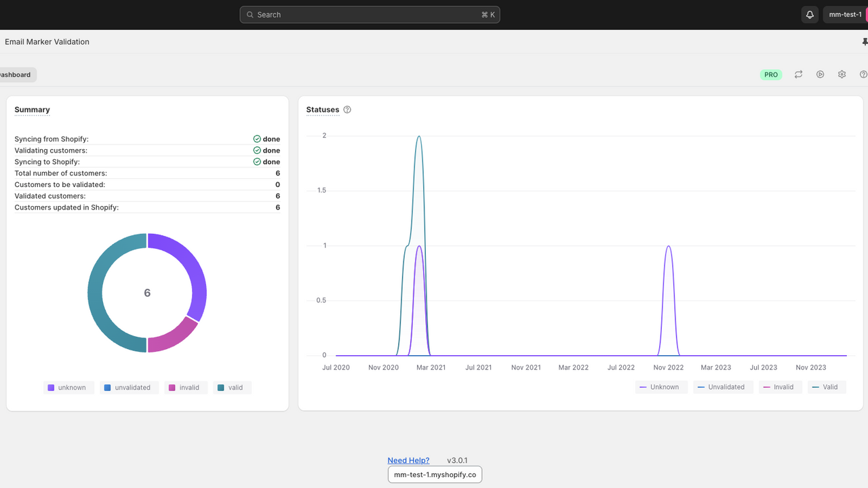
Task: Toggle the Unknown series in chart legend
Action: (661, 386)
